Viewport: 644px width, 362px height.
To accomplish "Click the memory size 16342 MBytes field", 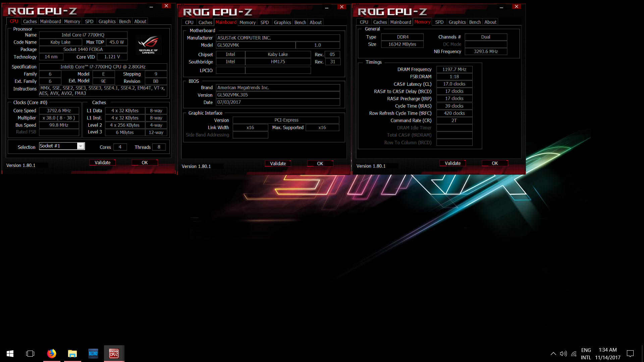I will (x=402, y=44).
